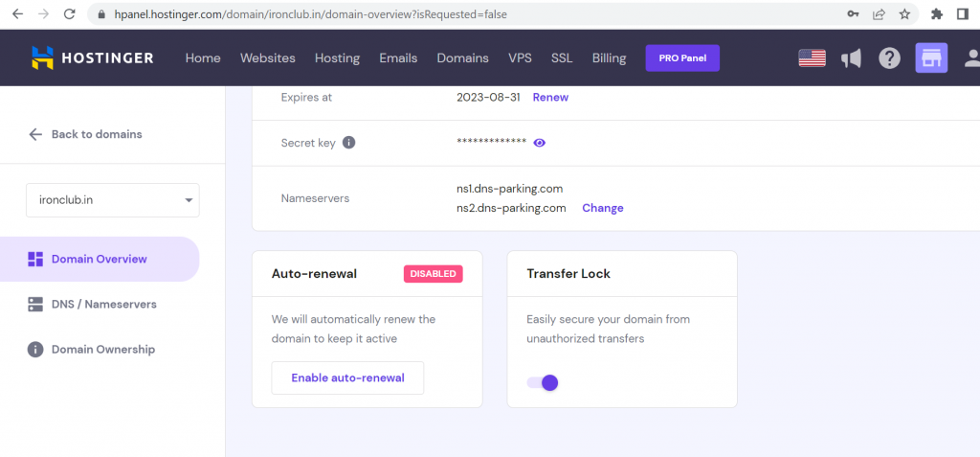Click the share page icon in address bar
This screenshot has height=457, width=980.
point(879,13)
